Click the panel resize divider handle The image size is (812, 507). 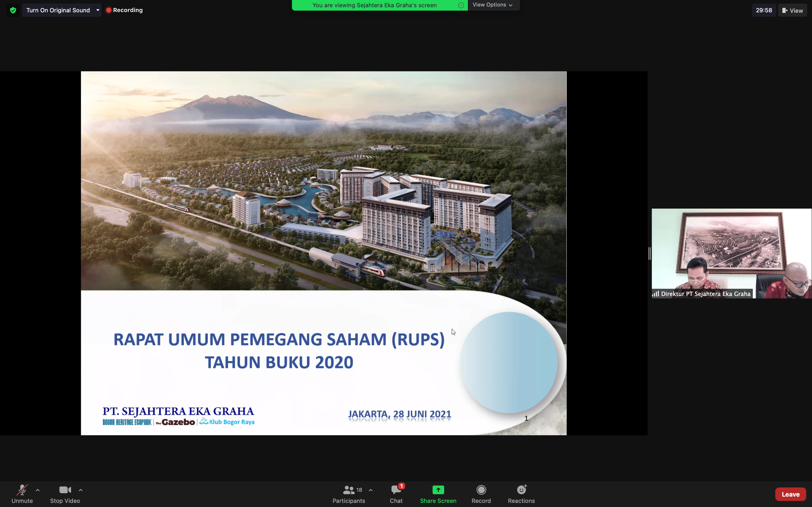point(649,253)
